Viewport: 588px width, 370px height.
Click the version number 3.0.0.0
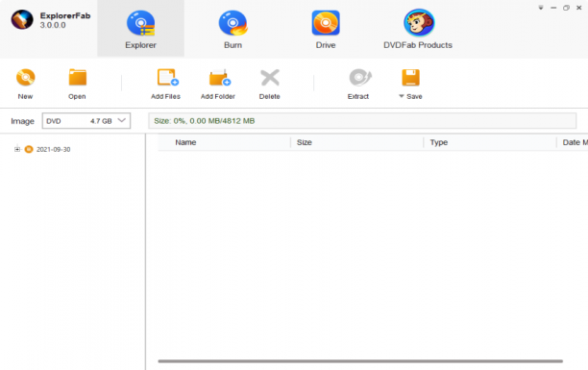(53, 25)
